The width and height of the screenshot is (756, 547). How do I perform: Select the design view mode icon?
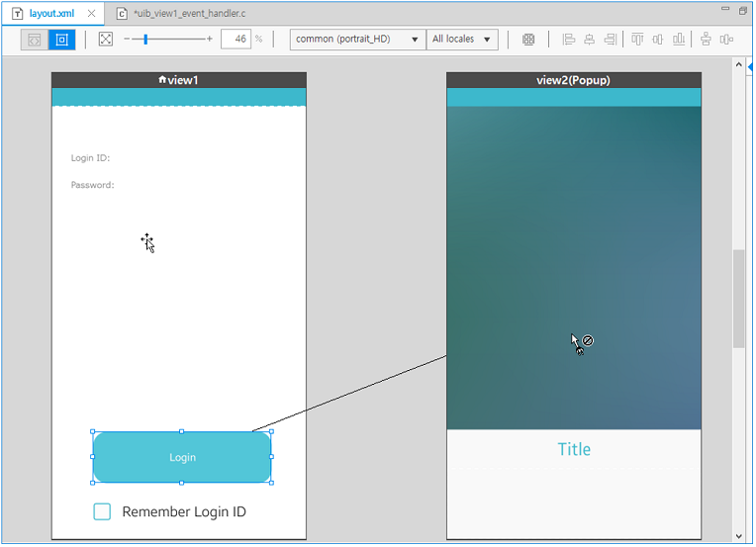coord(62,40)
